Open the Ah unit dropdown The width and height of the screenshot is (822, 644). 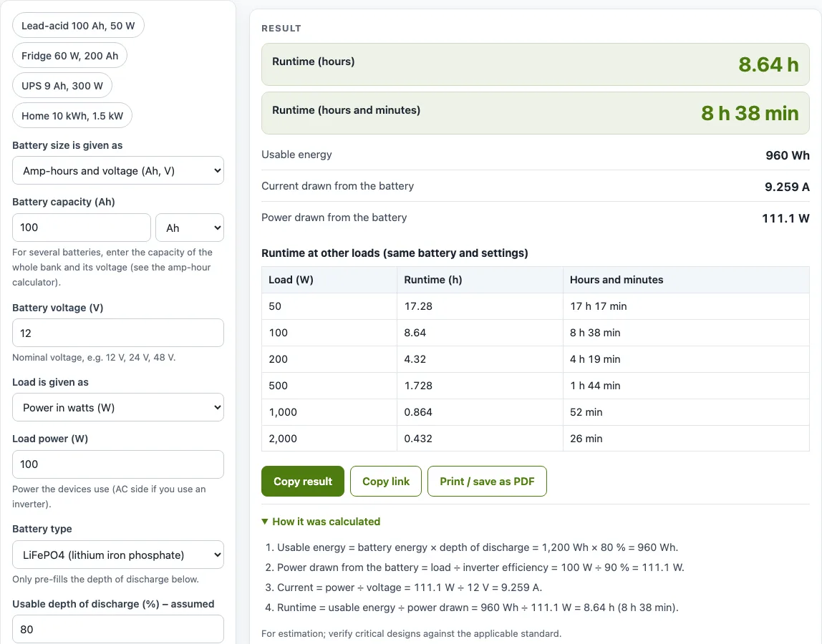click(190, 228)
